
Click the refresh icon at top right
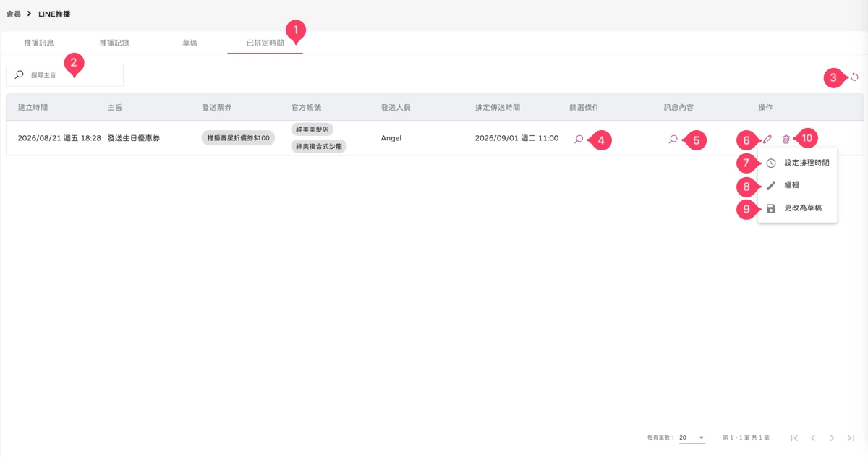(x=854, y=77)
